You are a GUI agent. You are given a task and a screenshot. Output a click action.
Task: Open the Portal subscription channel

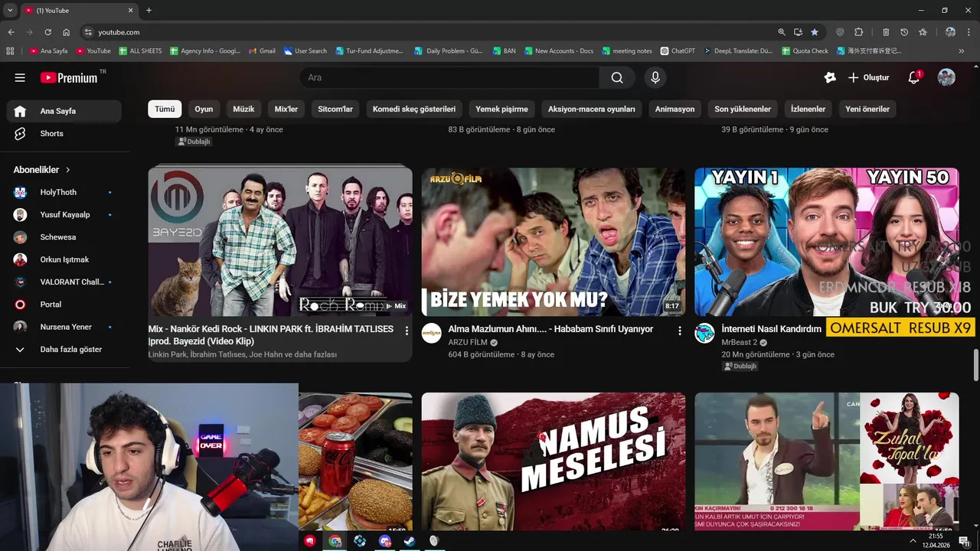point(64,305)
